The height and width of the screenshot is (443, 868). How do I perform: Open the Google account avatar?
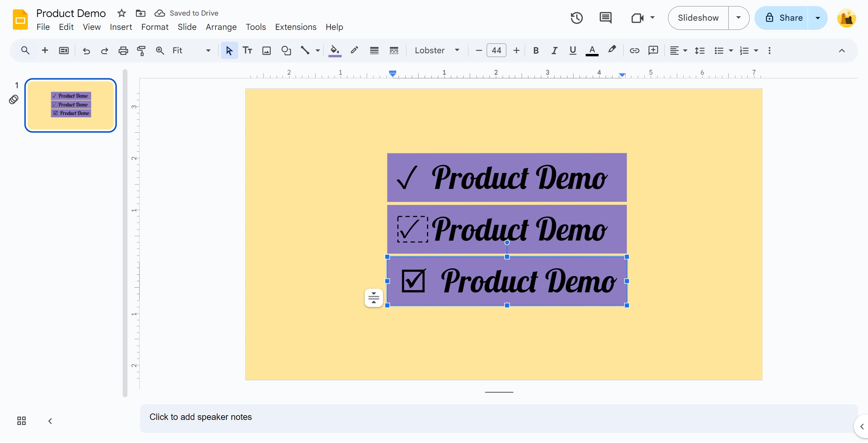click(x=846, y=18)
